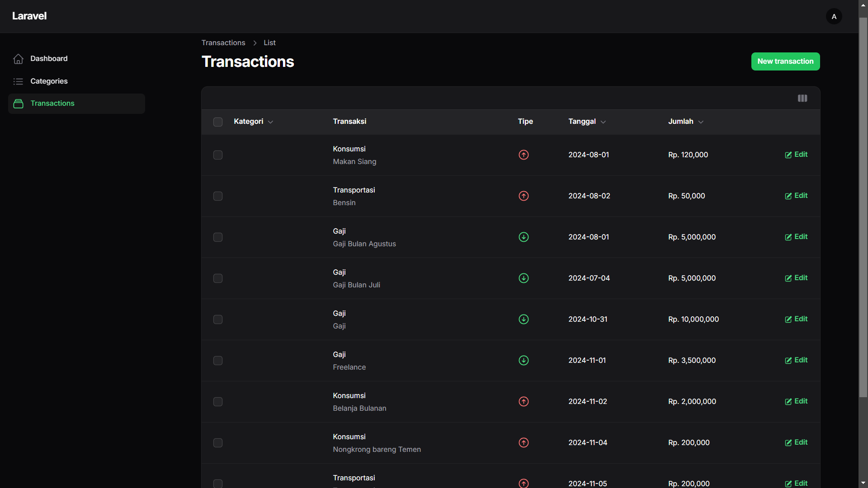Click the Categories list icon in sidebar
The image size is (868, 488).
click(18, 81)
